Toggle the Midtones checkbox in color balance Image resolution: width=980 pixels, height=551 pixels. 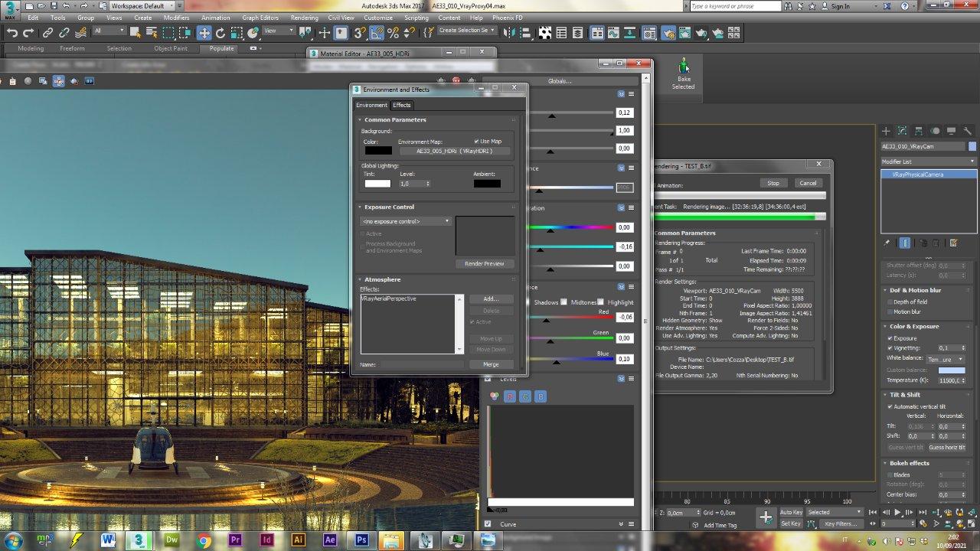[564, 302]
